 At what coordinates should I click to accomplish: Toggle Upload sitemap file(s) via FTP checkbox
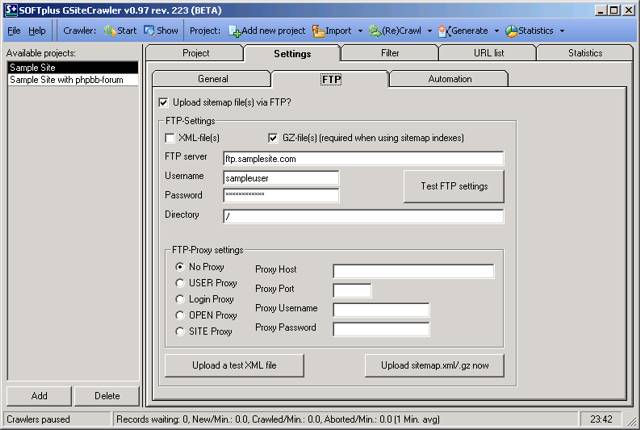click(163, 102)
